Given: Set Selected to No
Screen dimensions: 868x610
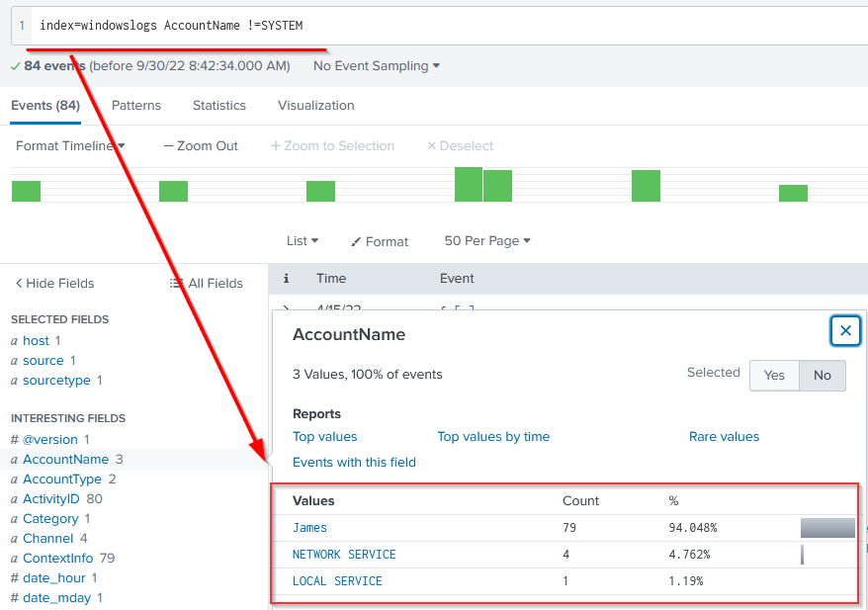Looking at the screenshot, I should (x=822, y=375).
